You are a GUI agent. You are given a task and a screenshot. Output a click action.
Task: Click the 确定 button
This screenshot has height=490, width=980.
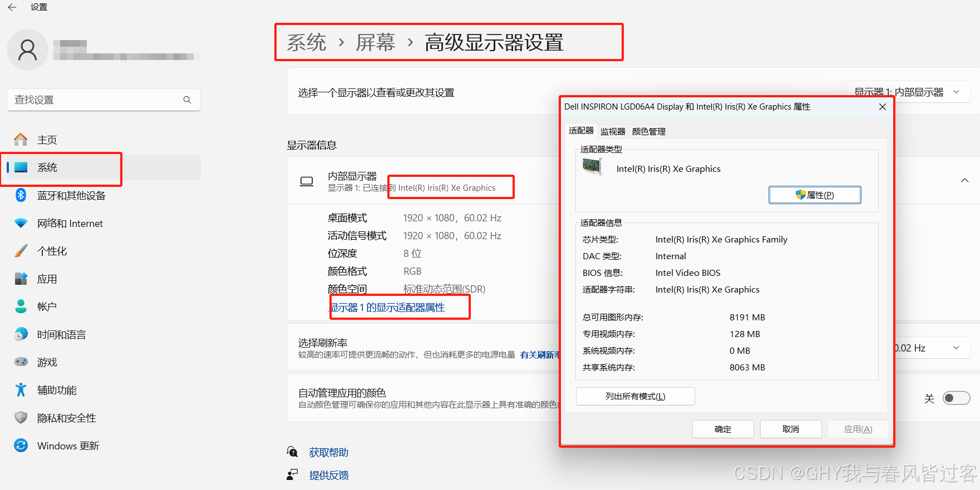[x=723, y=429]
